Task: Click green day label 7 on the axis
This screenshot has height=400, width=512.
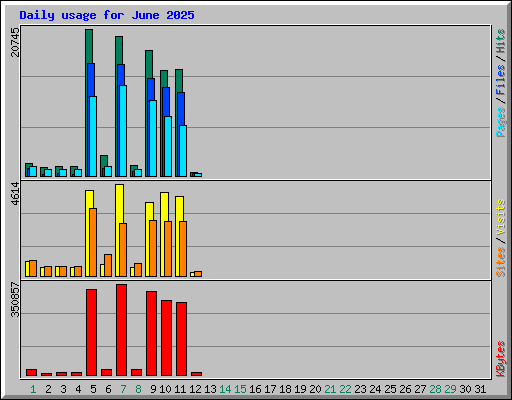Action: (123, 389)
